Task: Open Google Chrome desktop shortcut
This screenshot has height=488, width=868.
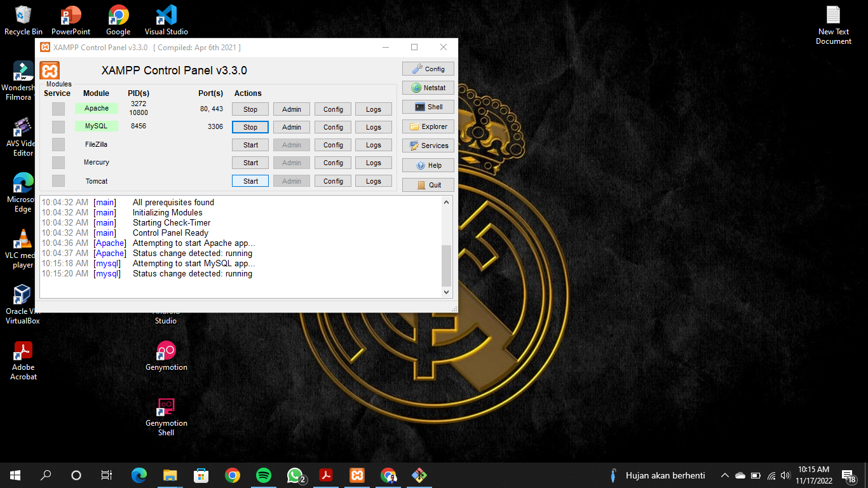Action: [118, 20]
